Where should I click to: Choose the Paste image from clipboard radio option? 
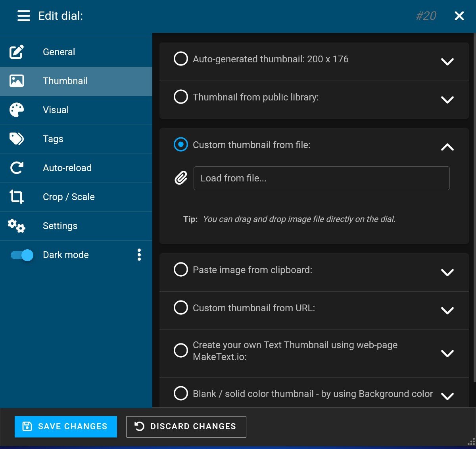(x=181, y=270)
